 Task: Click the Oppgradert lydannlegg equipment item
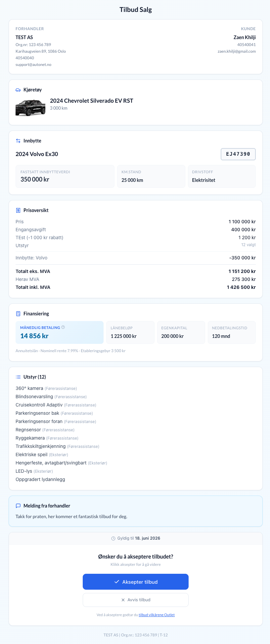coord(40,479)
